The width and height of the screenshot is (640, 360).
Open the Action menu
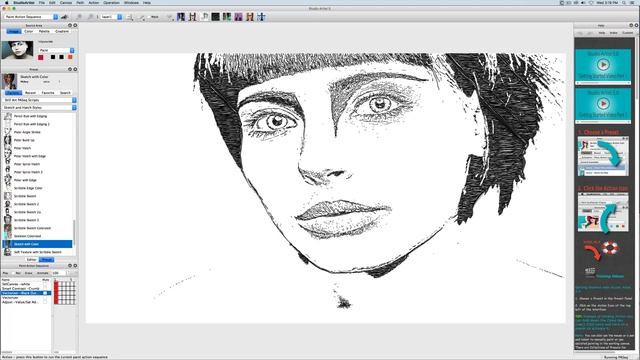click(x=94, y=2)
